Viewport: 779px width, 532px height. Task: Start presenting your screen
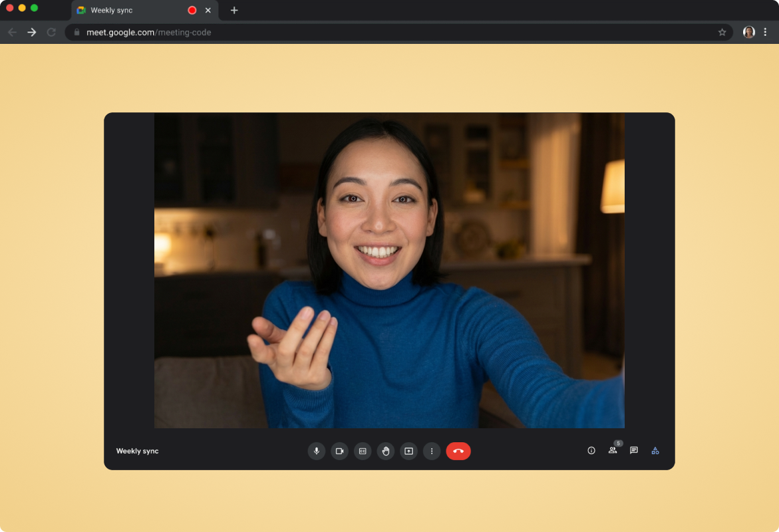(x=408, y=451)
